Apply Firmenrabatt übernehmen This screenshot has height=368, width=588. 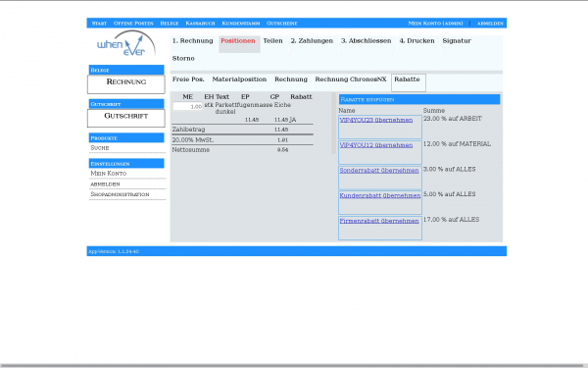379,221
